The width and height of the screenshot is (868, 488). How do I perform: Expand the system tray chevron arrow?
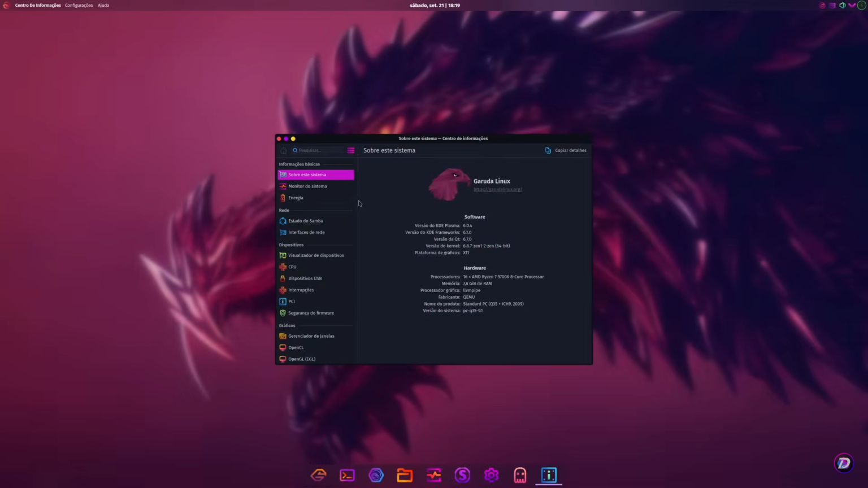point(852,5)
